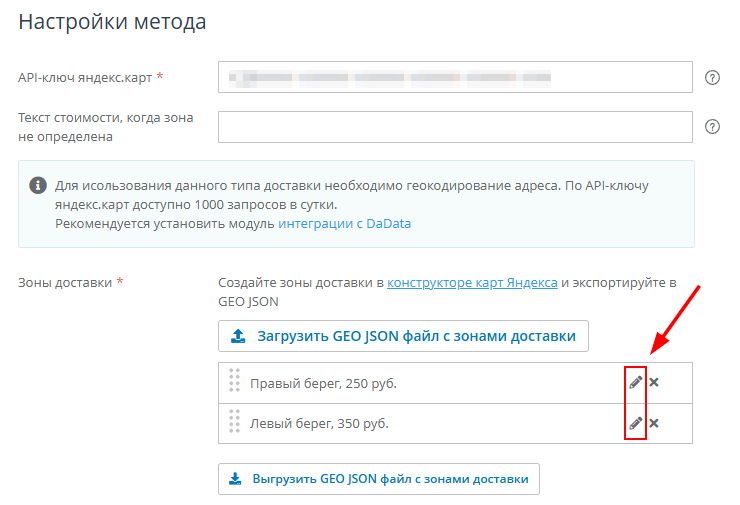Click drag handle of Левый берег row

tap(234, 421)
